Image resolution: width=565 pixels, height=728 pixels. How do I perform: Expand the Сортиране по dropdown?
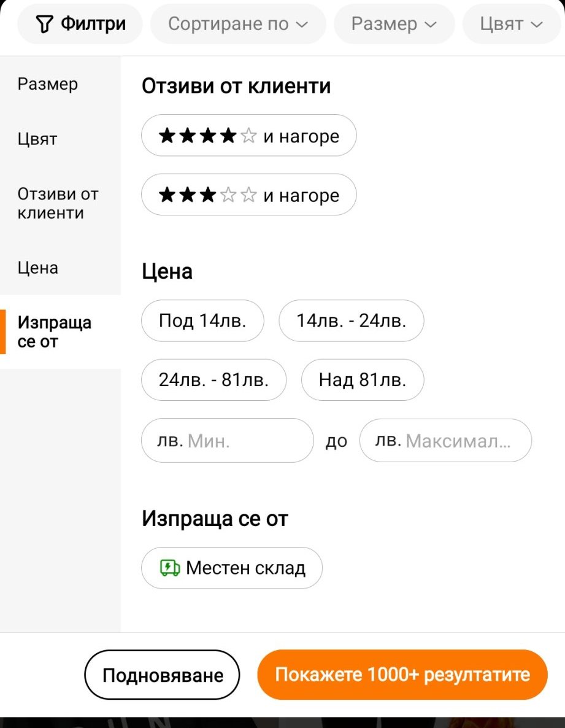[237, 24]
